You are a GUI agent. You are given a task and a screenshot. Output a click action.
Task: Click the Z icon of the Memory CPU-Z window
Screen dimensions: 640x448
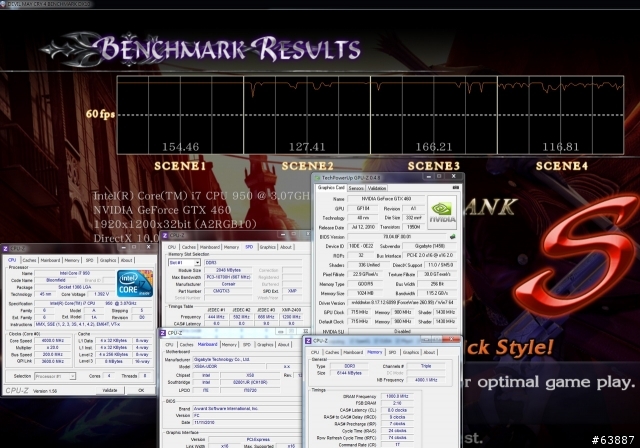point(309,340)
